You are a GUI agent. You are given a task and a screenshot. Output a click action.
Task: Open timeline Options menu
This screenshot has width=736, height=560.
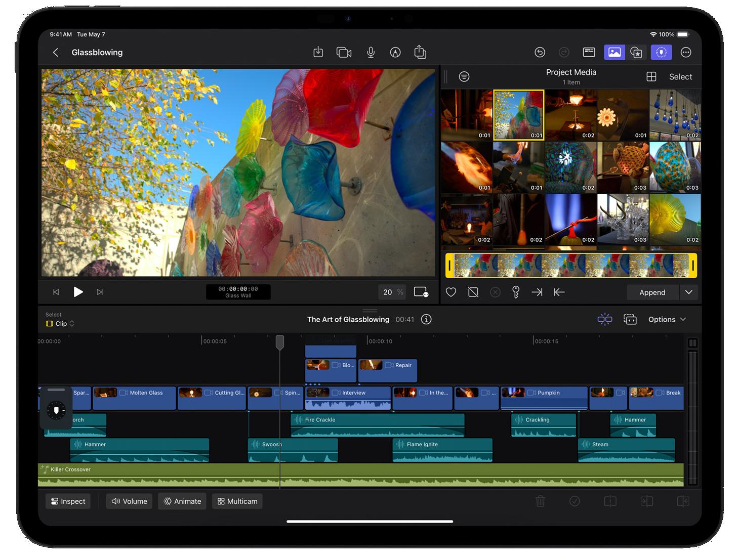[x=667, y=319]
